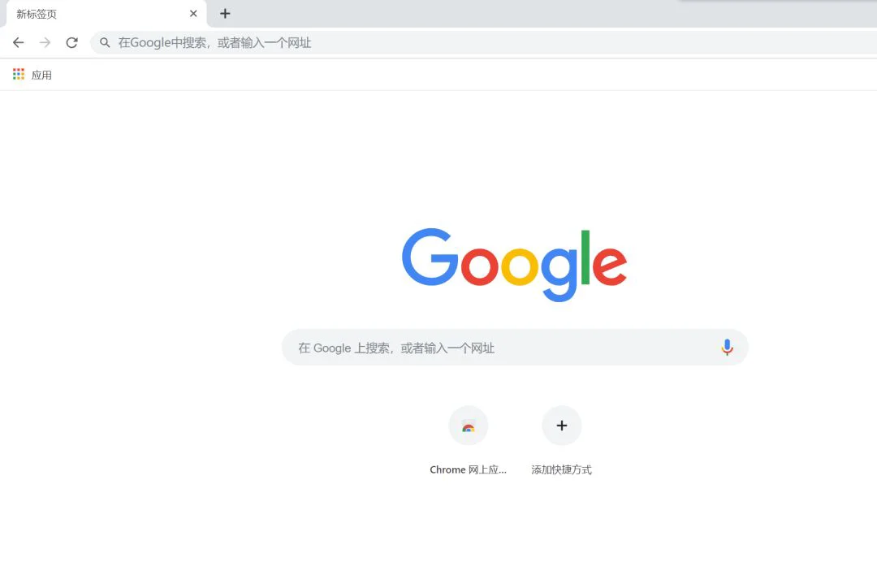Viewport: 877px width, 588px height.
Task: Close the 新标签页 tab
Action: (x=193, y=14)
